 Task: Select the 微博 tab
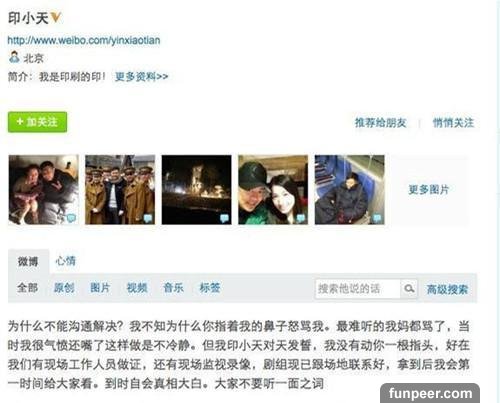[x=28, y=261]
